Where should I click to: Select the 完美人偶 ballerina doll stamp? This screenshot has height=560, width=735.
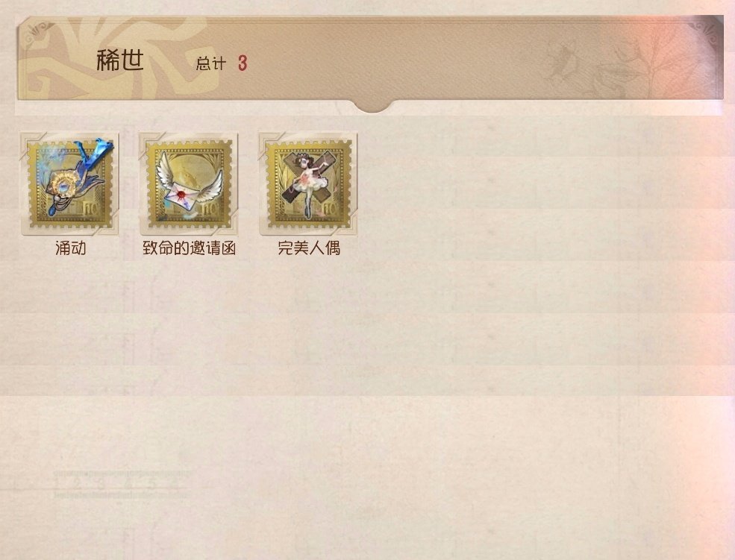(308, 183)
